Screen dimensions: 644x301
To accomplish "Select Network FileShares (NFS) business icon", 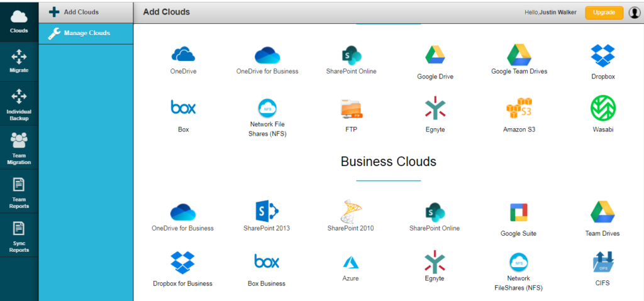I will click(518, 263).
